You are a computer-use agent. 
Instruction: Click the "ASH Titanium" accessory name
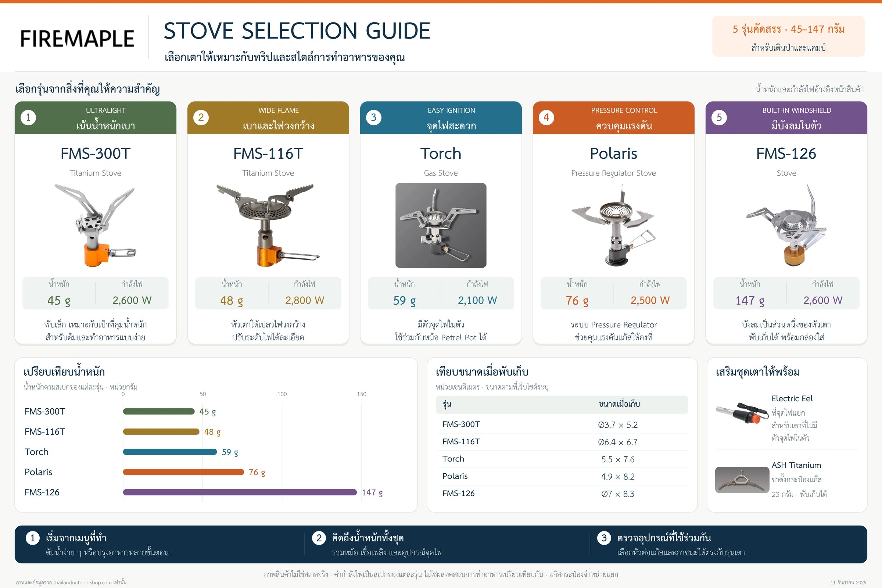click(796, 465)
